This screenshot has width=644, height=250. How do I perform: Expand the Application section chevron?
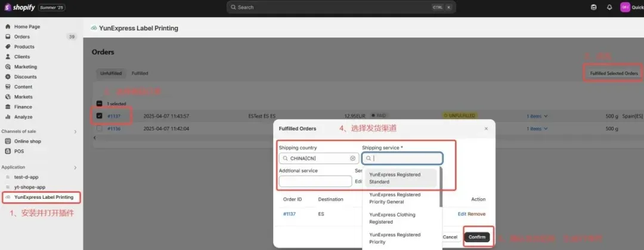click(x=75, y=168)
